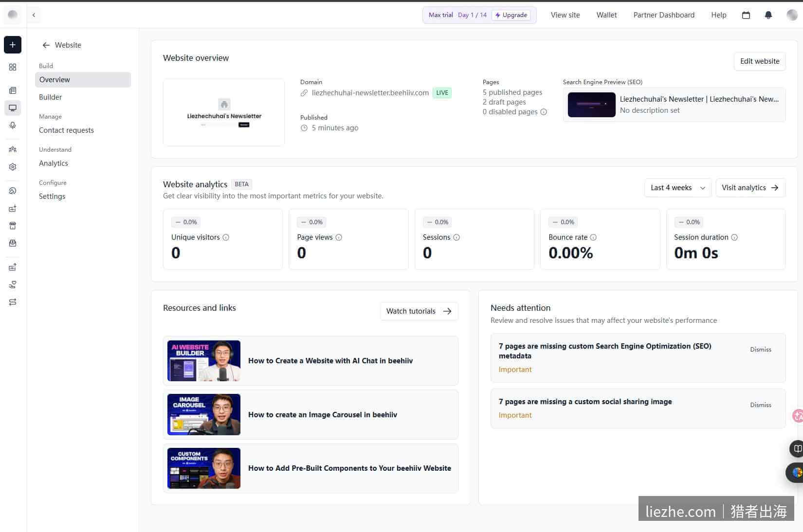The height and width of the screenshot is (532, 803).
Task: Open 'How to Add Pre-Built Components' link
Action: coord(349,468)
